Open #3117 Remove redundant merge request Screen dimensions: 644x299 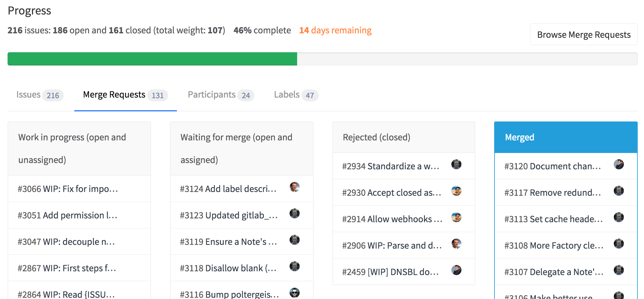click(x=552, y=193)
